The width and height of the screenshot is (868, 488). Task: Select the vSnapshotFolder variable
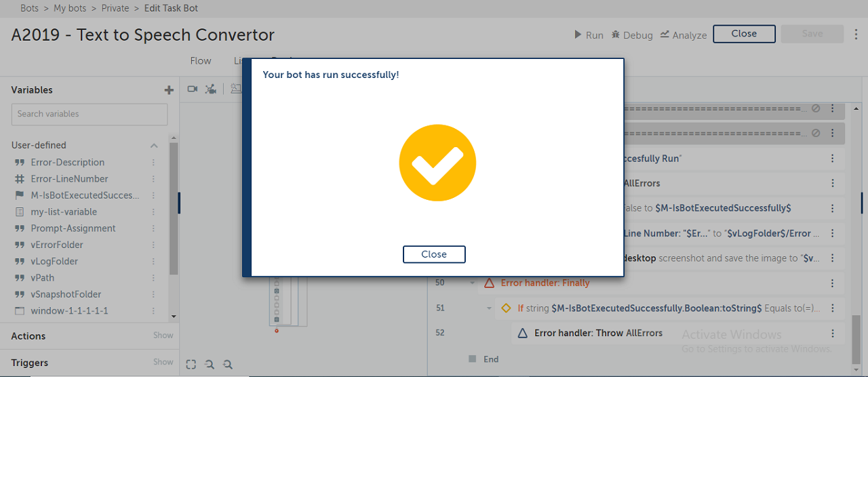66,294
